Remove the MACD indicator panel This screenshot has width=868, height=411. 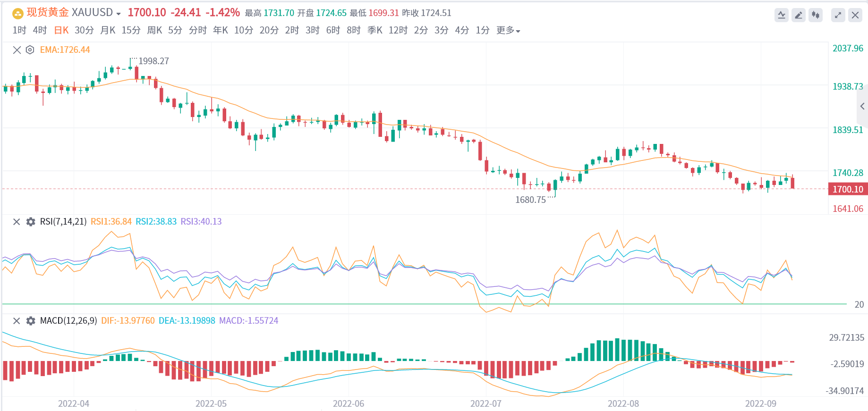point(17,321)
